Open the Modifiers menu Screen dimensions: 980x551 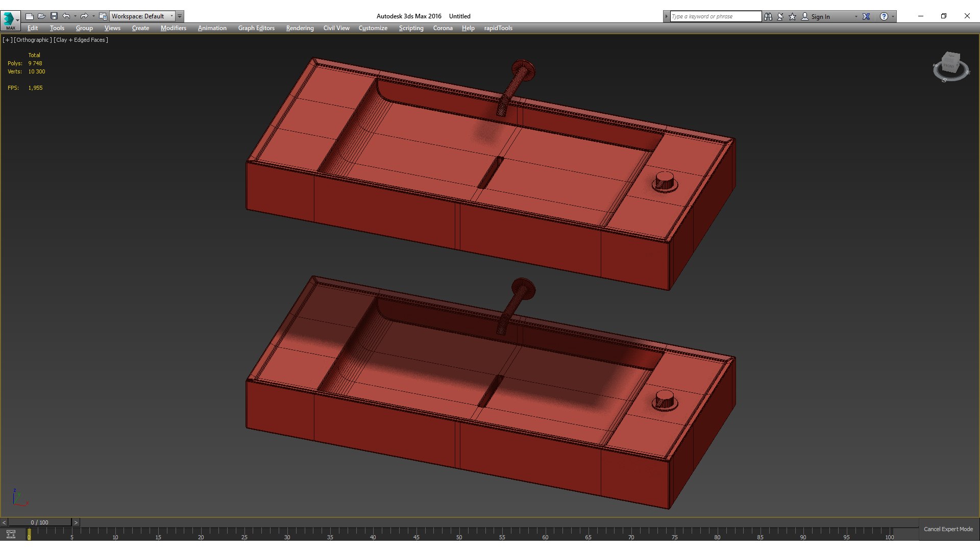(x=173, y=28)
